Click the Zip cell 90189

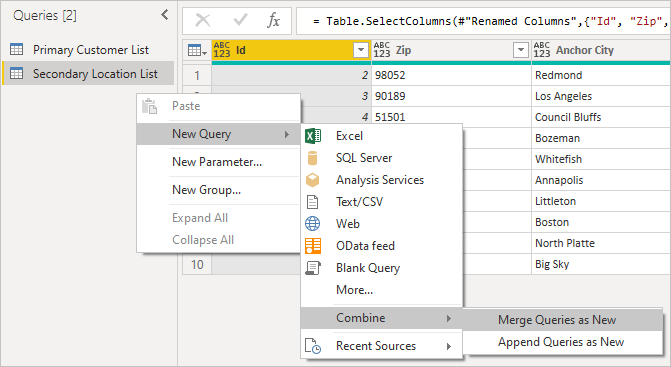(451, 96)
